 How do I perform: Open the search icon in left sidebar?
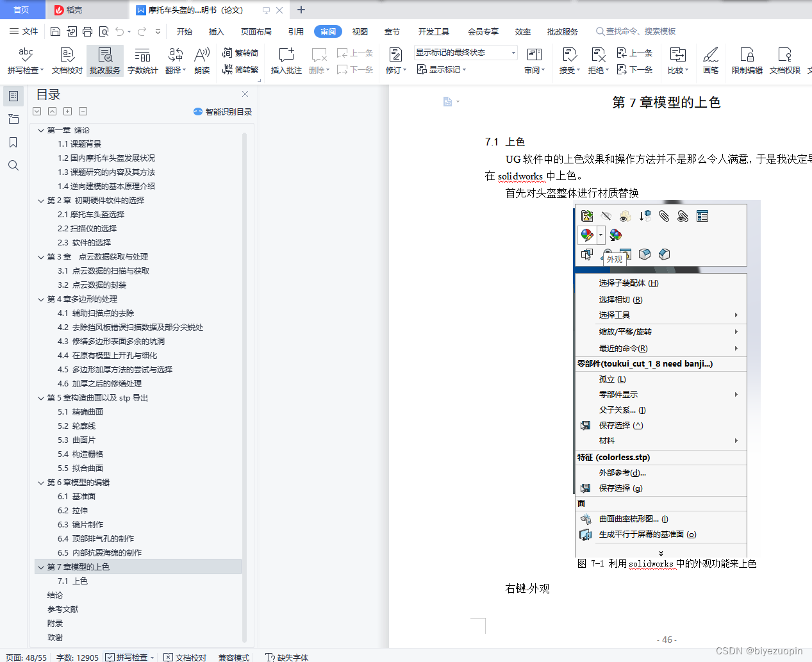tap(13, 165)
